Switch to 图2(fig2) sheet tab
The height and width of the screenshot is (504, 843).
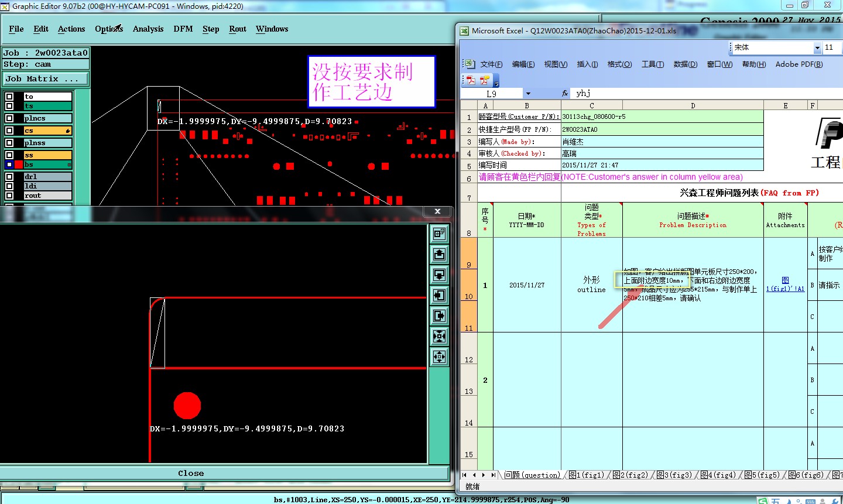[x=630, y=475]
